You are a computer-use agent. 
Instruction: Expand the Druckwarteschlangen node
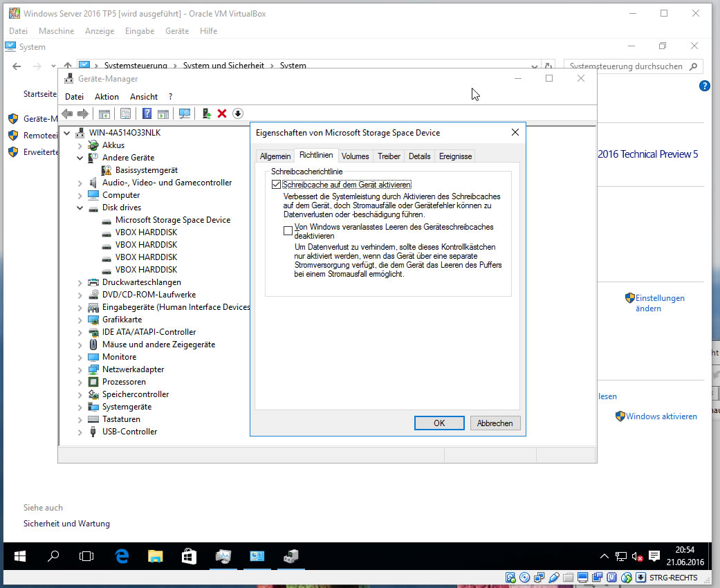point(80,282)
